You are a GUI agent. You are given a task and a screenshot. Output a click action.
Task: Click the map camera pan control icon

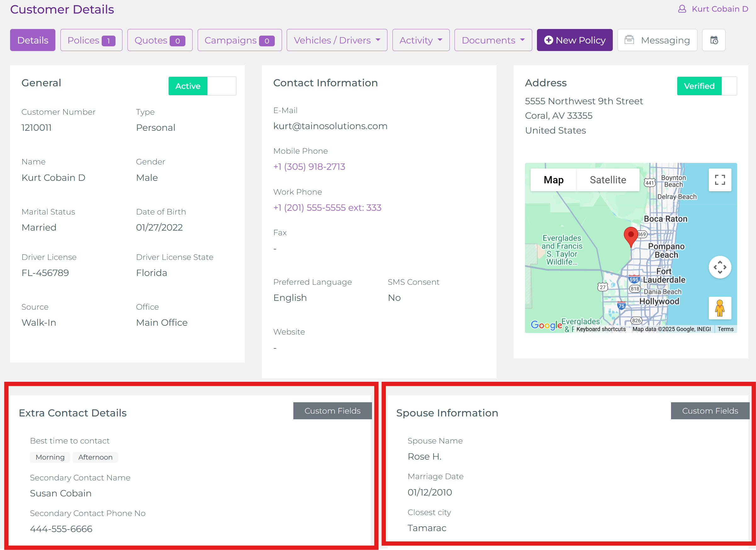[x=720, y=267]
